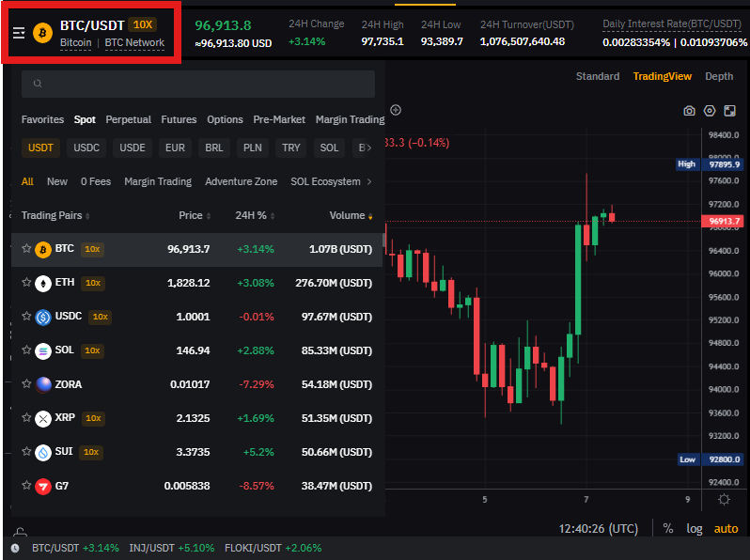Favorite SUI with its star
750x560 pixels.
click(26, 451)
